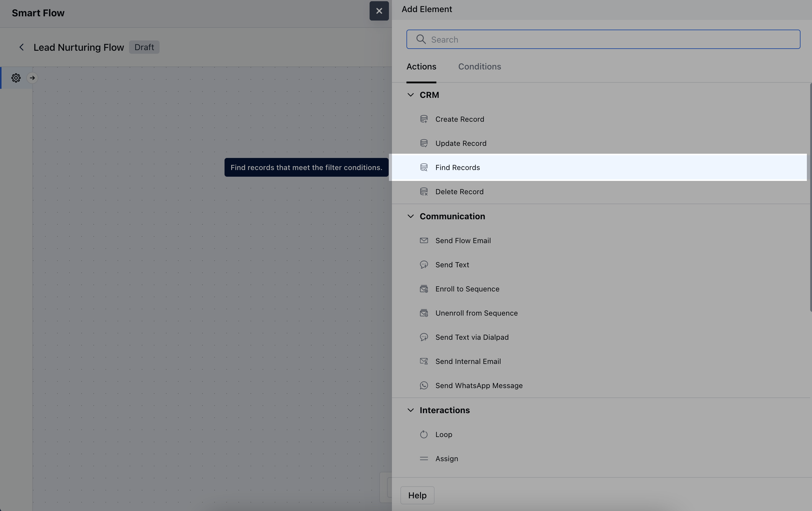Click the Create Record database icon
The image size is (812, 511).
click(x=424, y=119)
